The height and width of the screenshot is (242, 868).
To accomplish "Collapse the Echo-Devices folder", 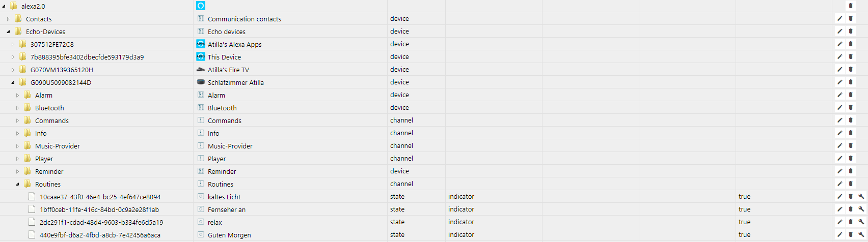I will click(x=8, y=32).
